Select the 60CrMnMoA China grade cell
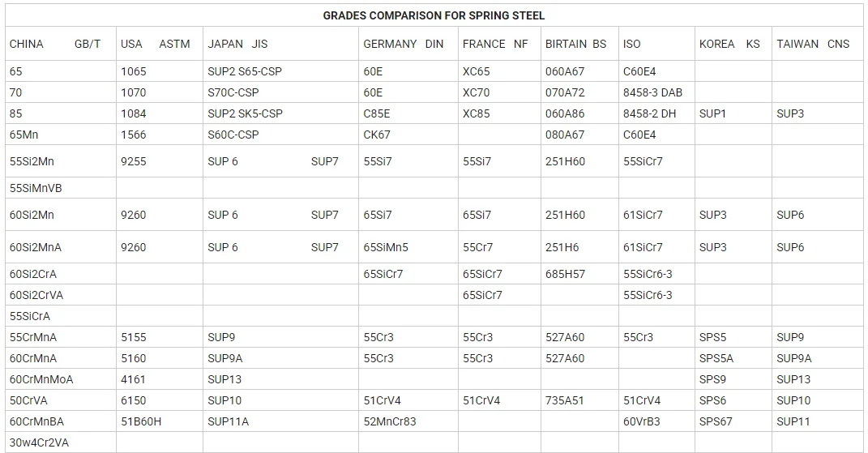This screenshot has height=453, width=868. [61, 379]
